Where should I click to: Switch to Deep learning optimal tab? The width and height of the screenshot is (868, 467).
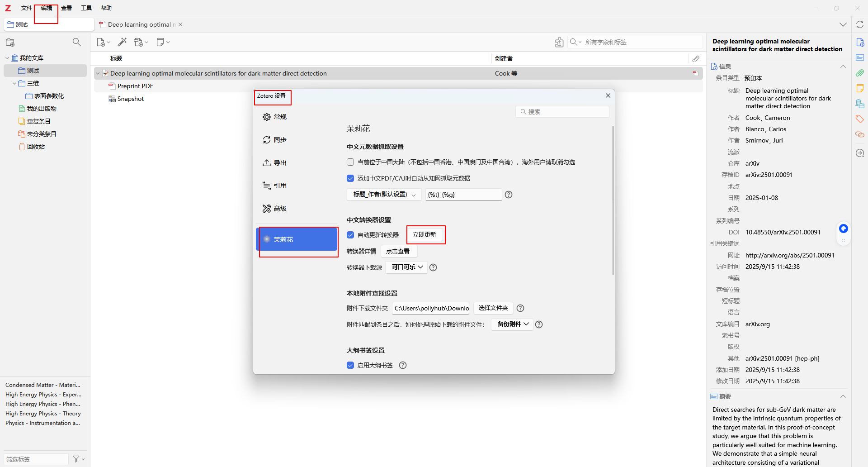pyautogui.click(x=140, y=24)
